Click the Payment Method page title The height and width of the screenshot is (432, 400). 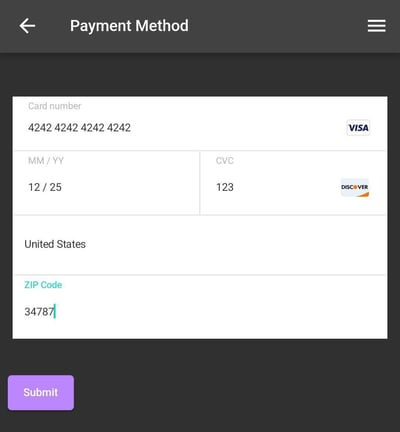tap(129, 26)
